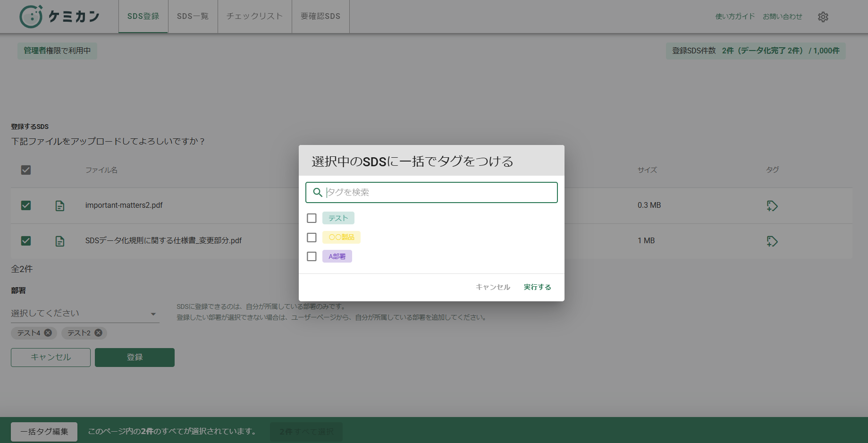Open the チェックリスト tab
This screenshot has height=443, width=868.
(254, 17)
